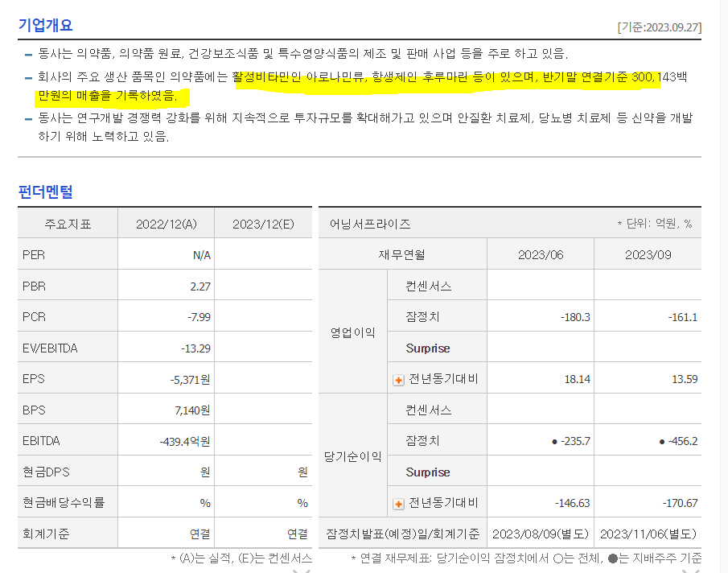Click the 연결 재무제표 footnote text

526,559
